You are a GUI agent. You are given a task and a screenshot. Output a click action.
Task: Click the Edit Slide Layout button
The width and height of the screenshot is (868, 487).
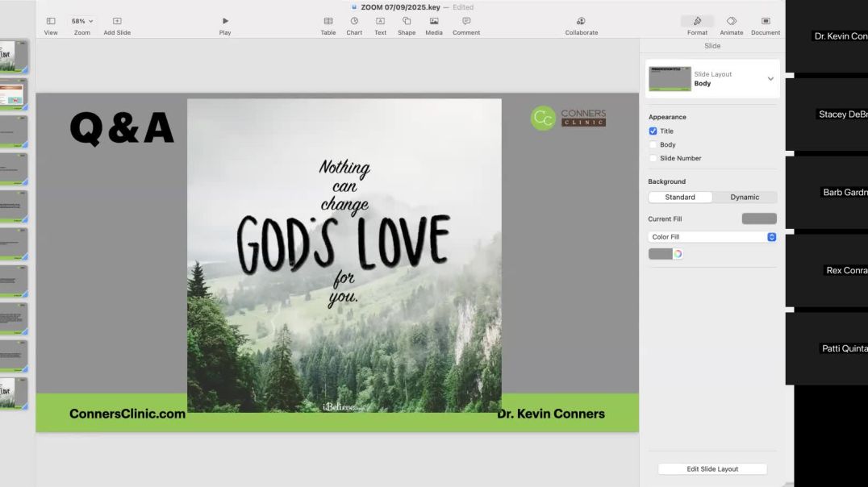(712, 468)
